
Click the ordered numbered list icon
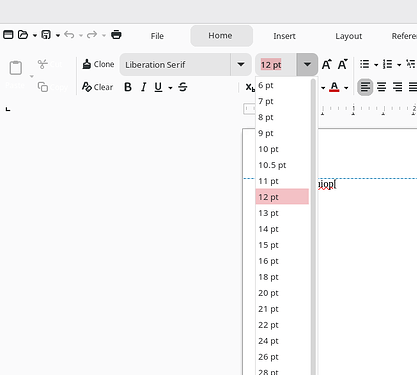(388, 64)
